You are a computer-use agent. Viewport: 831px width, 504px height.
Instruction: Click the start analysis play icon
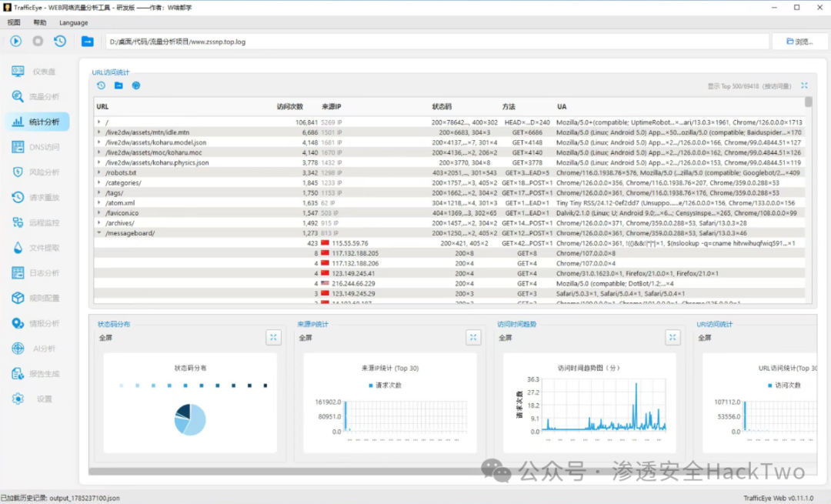pos(16,41)
